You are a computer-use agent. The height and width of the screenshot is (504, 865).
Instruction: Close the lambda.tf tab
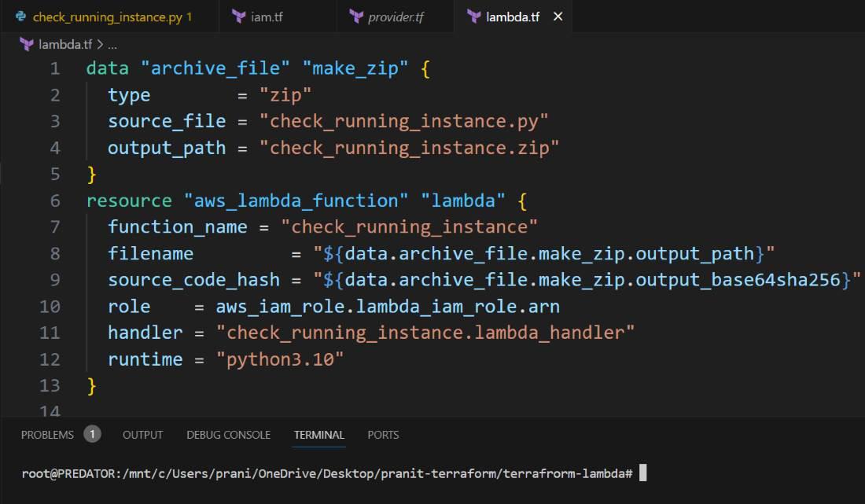pos(558,17)
